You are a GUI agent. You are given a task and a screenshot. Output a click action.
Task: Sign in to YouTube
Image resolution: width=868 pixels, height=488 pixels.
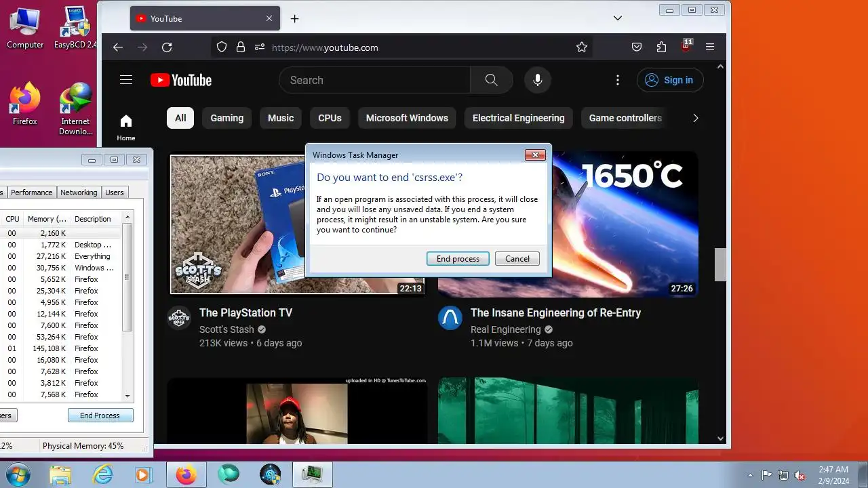[670, 80]
